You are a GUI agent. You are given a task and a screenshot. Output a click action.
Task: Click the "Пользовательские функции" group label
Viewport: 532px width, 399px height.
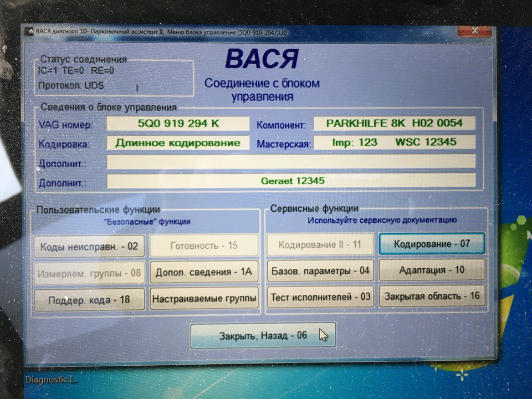(98, 209)
